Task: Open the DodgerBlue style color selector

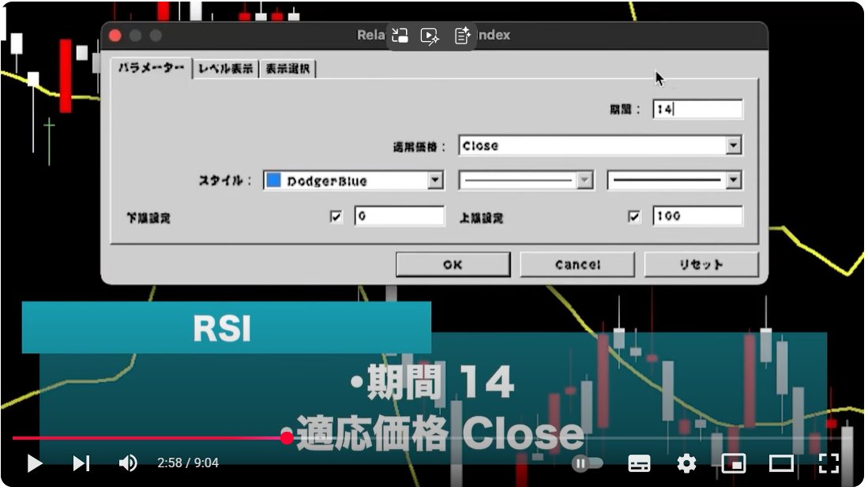Action: tap(435, 180)
